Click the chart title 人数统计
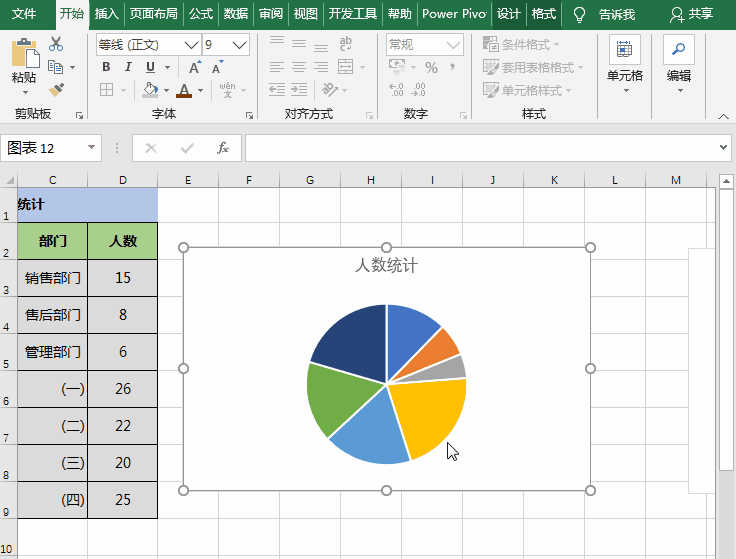This screenshot has width=736, height=559. pyautogui.click(x=386, y=265)
